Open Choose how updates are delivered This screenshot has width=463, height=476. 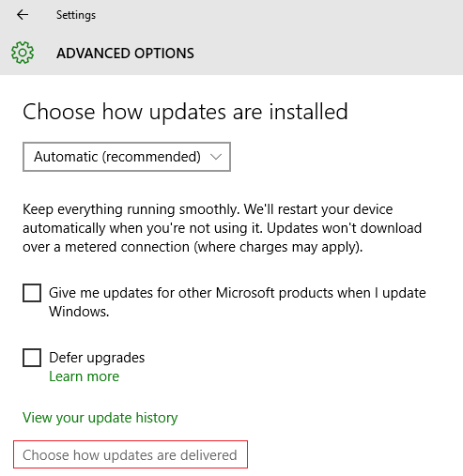coord(130,455)
